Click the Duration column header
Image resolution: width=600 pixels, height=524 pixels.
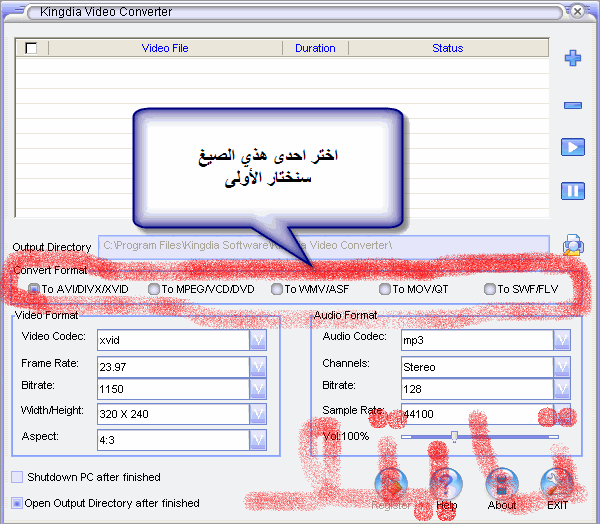(315, 48)
